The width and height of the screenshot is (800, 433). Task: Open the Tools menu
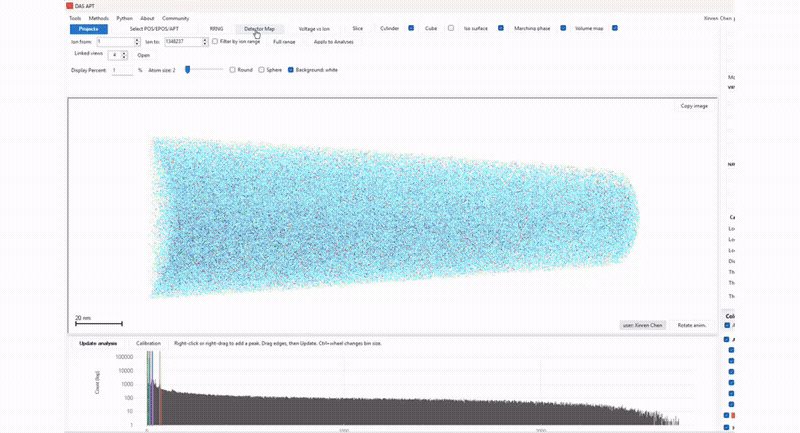[x=75, y=18]
